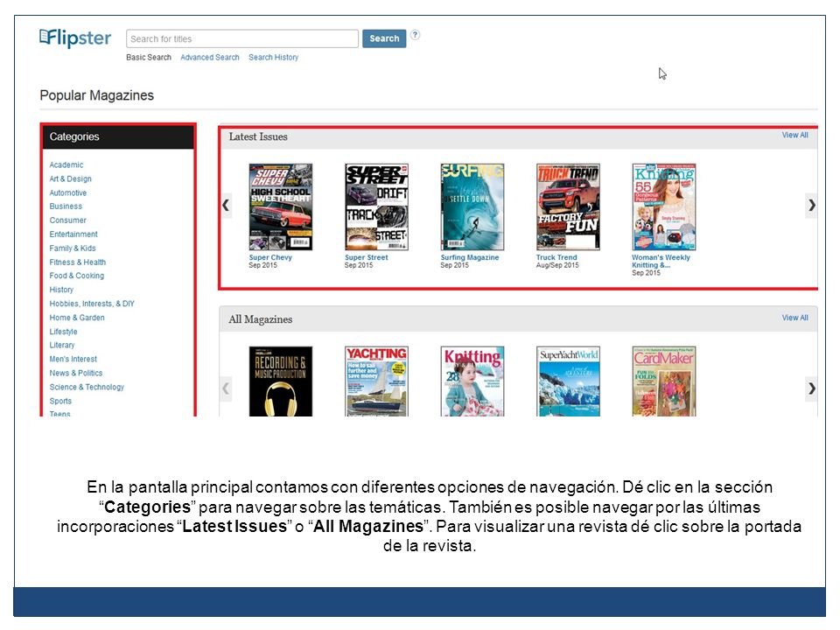Select the Business category
The height and width of the screenshot is (630, 840).
click(x=66, y=206)
